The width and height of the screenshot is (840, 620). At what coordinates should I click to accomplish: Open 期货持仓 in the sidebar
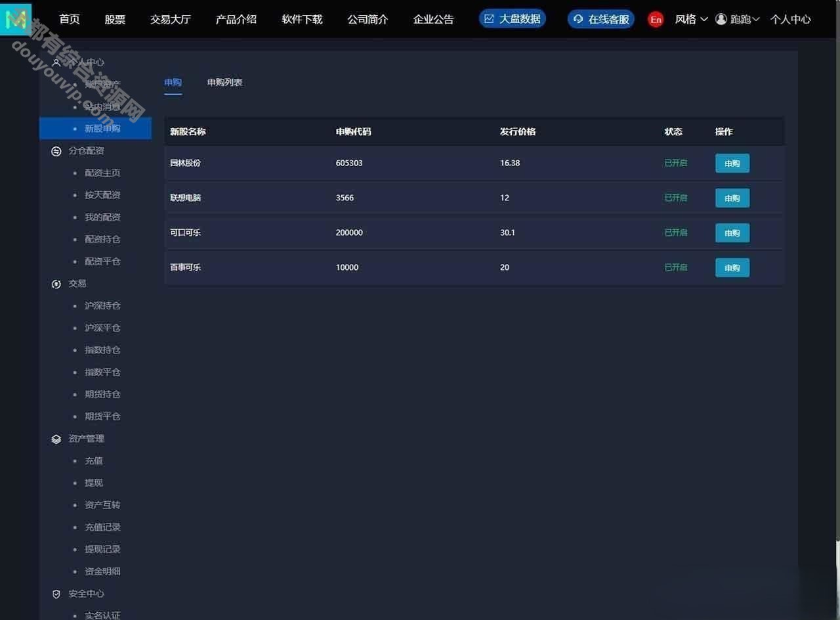click(102, 394)
